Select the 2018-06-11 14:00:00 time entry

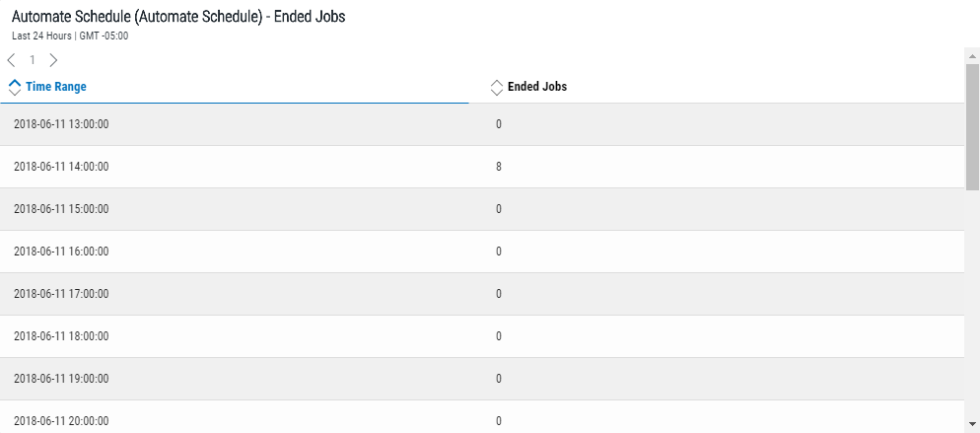[x=61, y=167]
